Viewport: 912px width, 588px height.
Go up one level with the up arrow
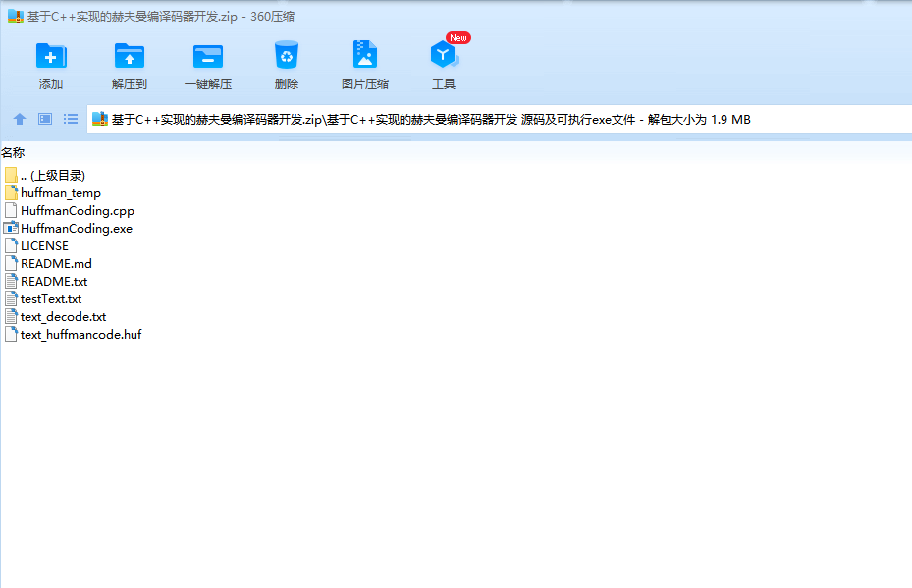click(20, 119)
